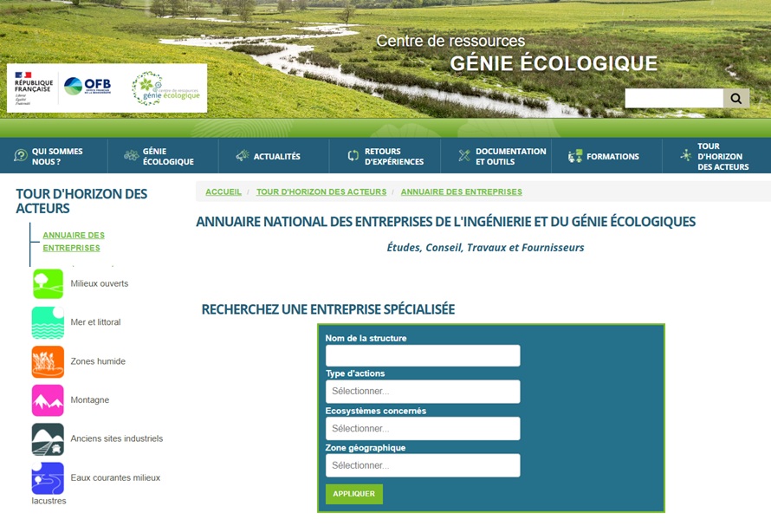Select Mer et littoral label
The height and width of the screenshot is (532, 771).
click(x=95, y=322)
